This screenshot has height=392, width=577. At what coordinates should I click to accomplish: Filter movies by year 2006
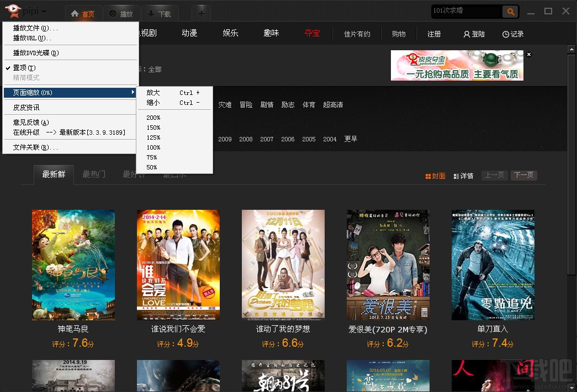[288, 139]
